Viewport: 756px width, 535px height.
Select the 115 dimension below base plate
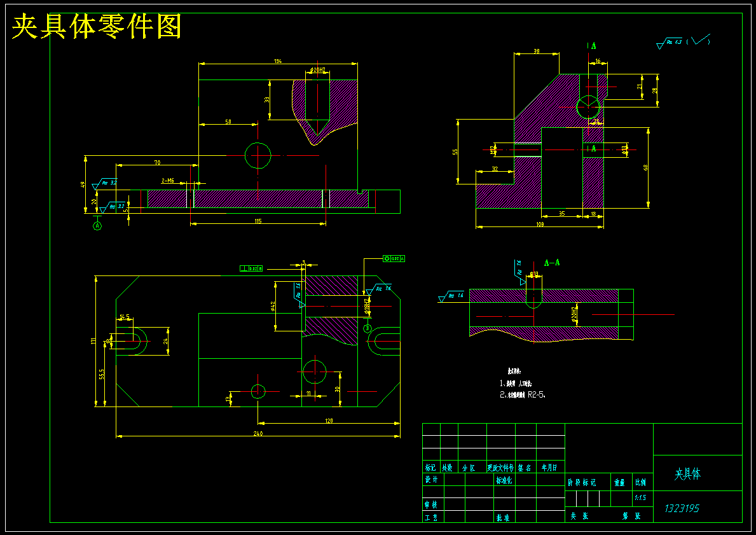[258, 221]
